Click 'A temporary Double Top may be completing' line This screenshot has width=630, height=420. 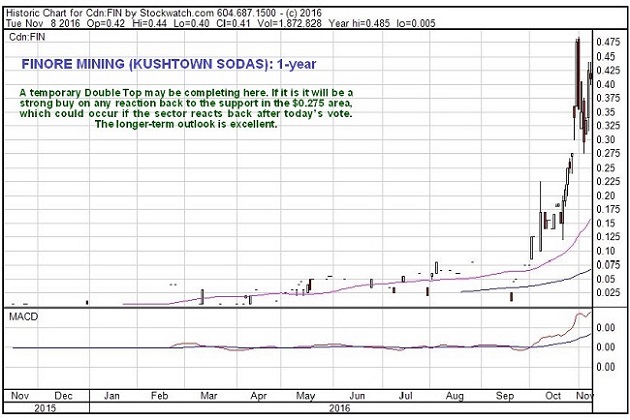coord(186,93)
